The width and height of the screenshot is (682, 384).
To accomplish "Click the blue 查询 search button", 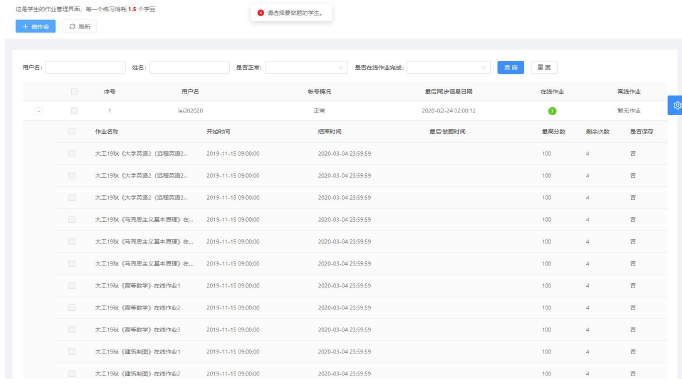I will [x=511, y=67].
